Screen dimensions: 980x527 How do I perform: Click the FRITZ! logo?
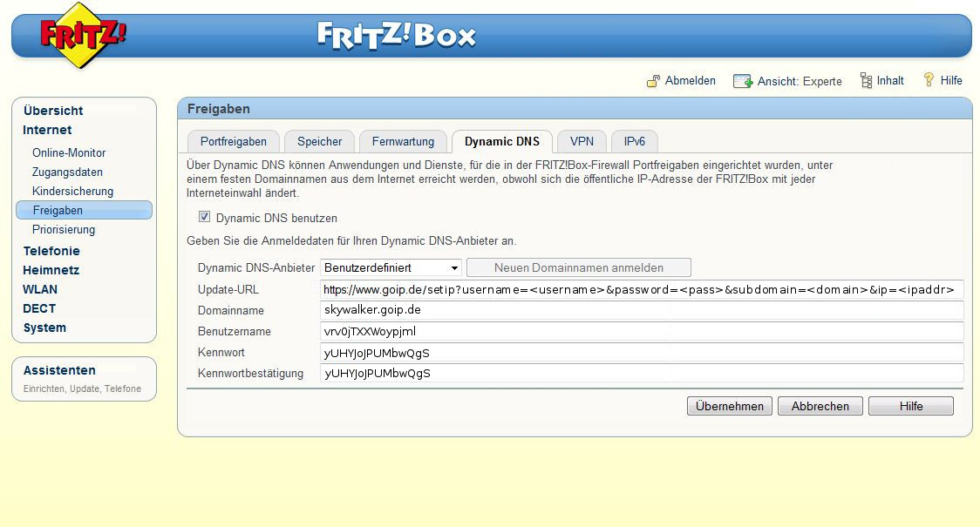pos(81,35)
